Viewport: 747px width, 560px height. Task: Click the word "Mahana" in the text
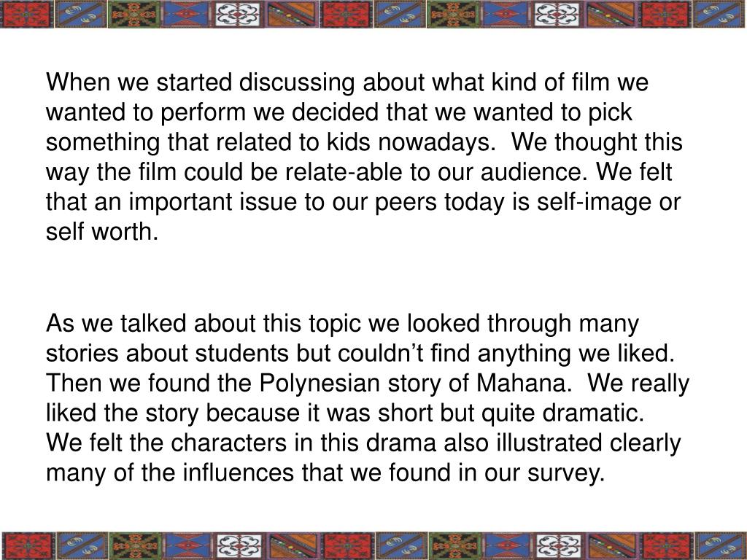[520, 384]
